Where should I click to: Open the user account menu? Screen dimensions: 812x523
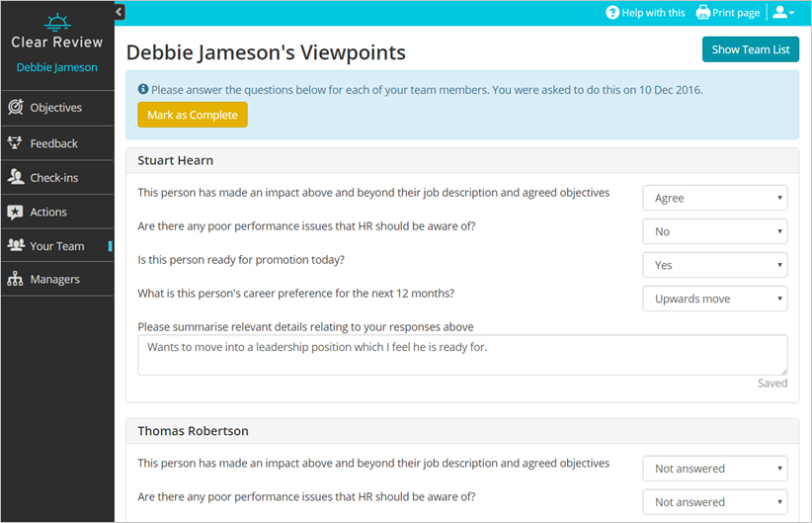click(782, 13)
